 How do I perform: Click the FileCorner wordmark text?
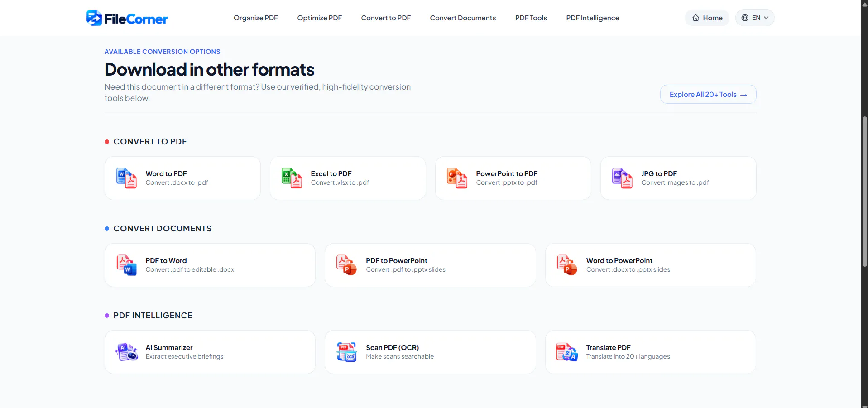136,19
